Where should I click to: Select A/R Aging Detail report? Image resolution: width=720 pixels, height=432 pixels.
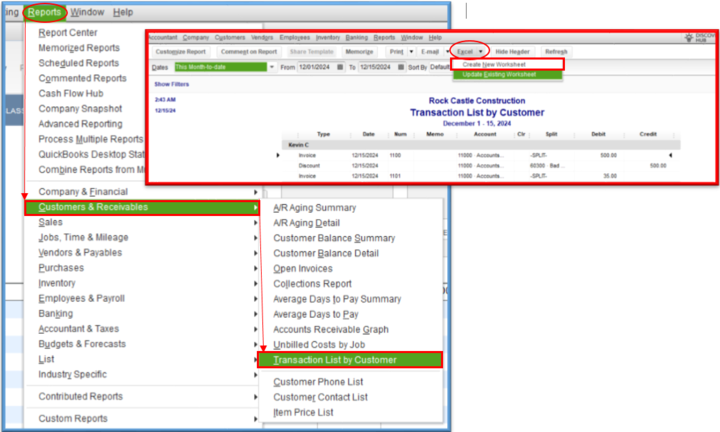[x=307, y=223]
